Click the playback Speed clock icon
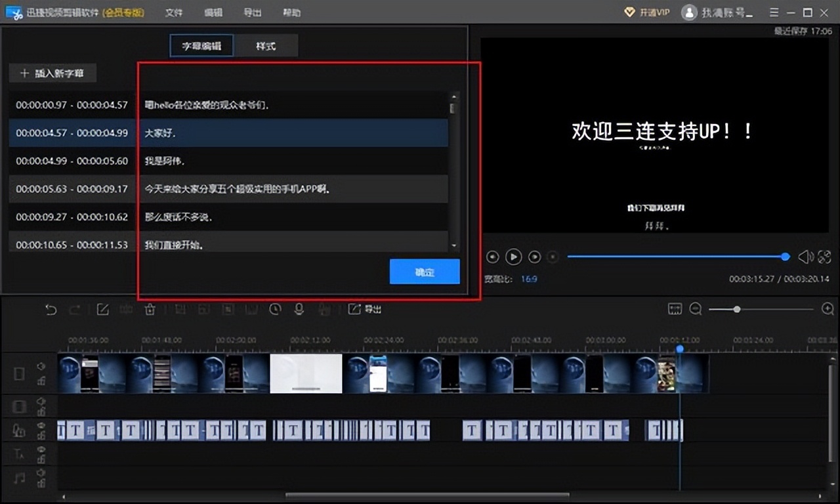Viewport: 840px width, 504px height. pyautogui.click(x=275, y=309)
